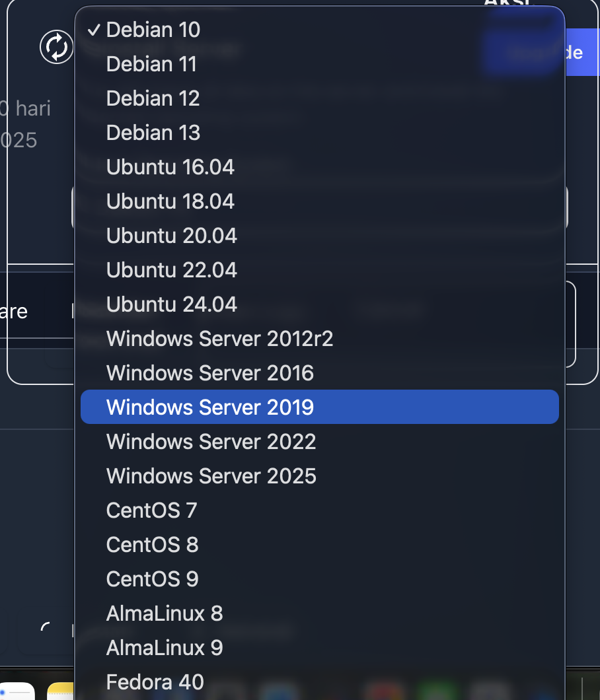Choose Debian 11 from the OS list
This screenshot has width=600, height=700.
151,64
